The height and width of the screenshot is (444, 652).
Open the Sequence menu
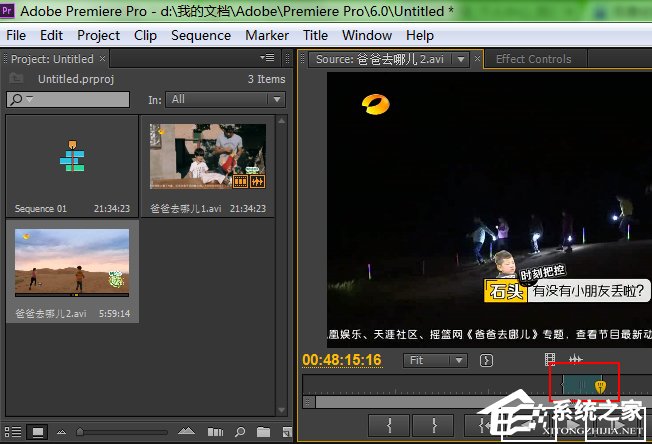coord(200,35)
